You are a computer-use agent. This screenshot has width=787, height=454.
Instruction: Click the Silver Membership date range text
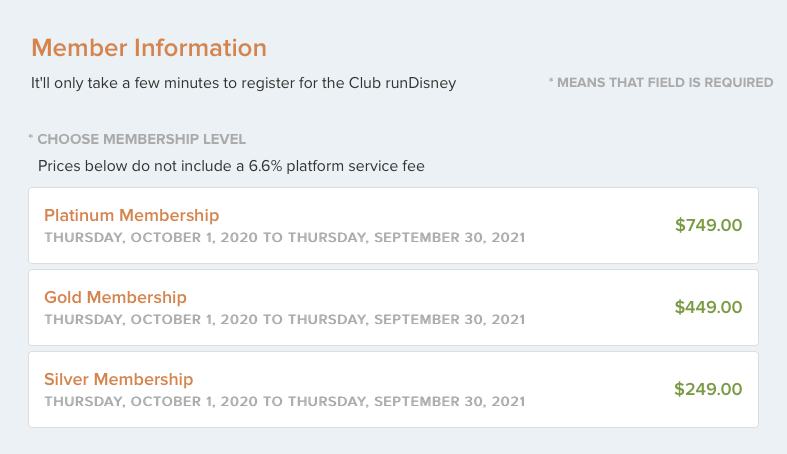click(x=284, y=402)
